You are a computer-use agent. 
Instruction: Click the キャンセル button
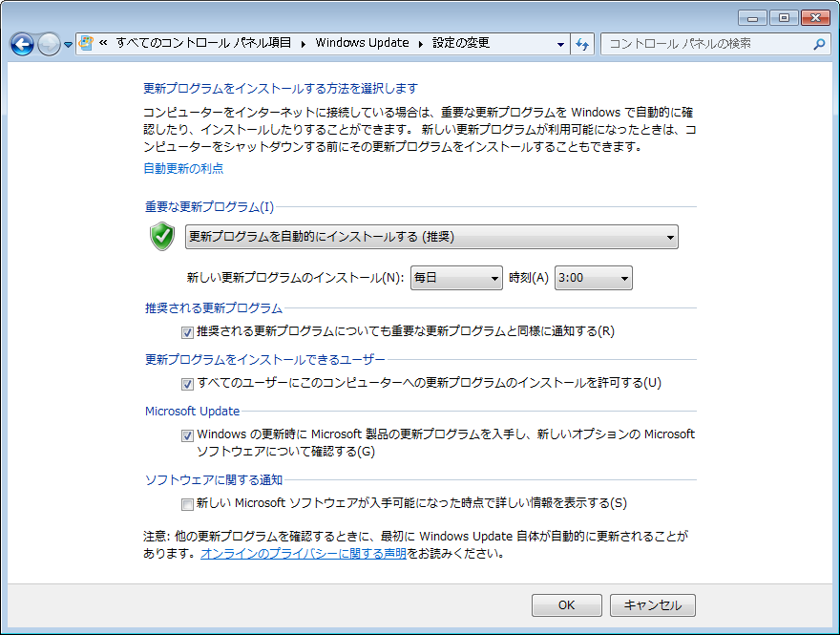tap(653, 605)
